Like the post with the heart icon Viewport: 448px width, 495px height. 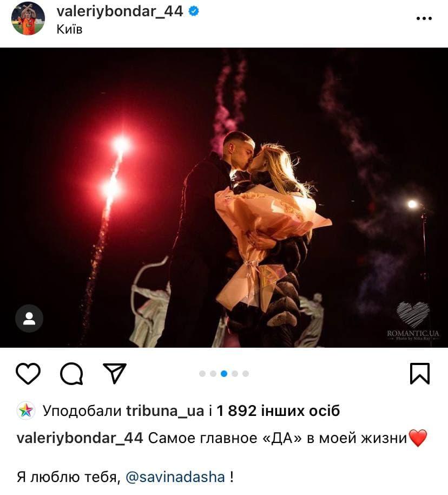tap(28, 374)
